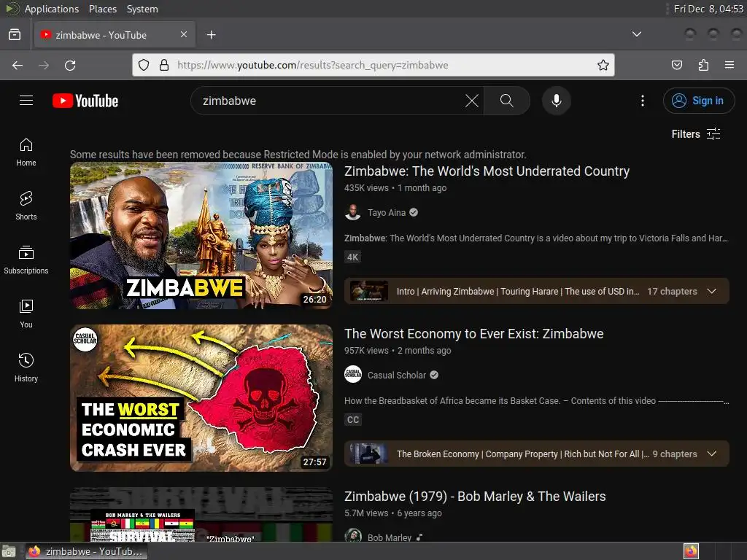Viewport: 747px width, 560px height.
Task: Reload the page with refresh icon
Action: coord(70,65)
